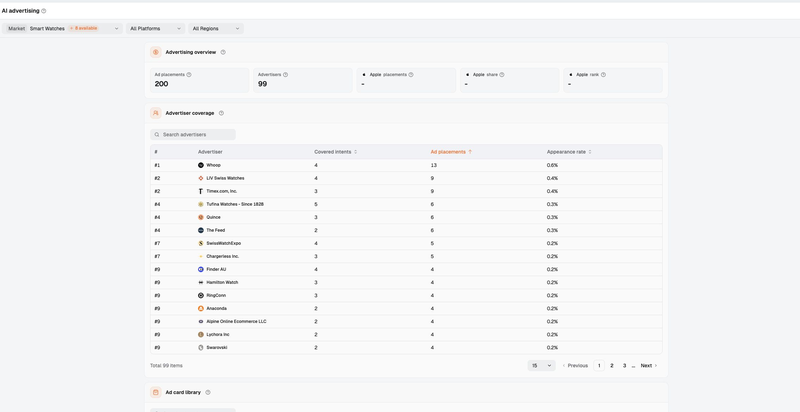The width and height of the screenshot is (800, 412).
Task: Click the help icon beside Apple placements
Action: point(411,74)
